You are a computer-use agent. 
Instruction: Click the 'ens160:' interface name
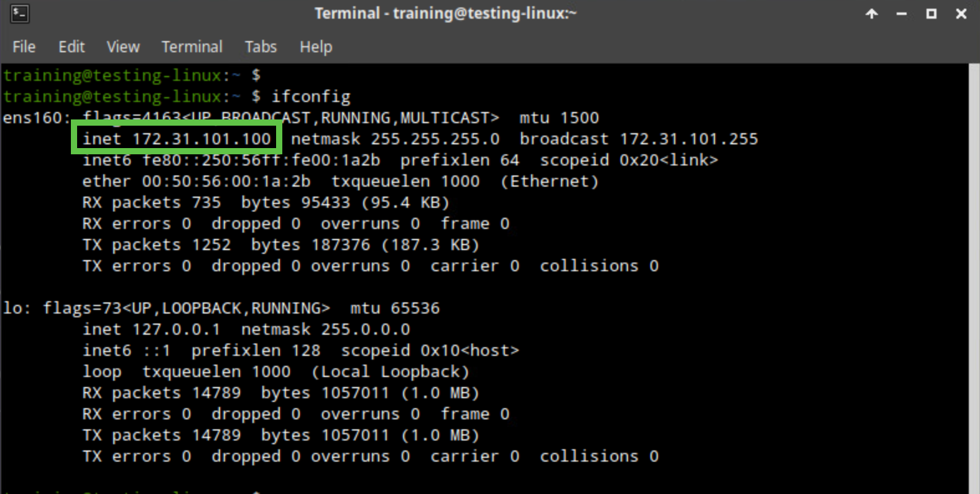37,118
